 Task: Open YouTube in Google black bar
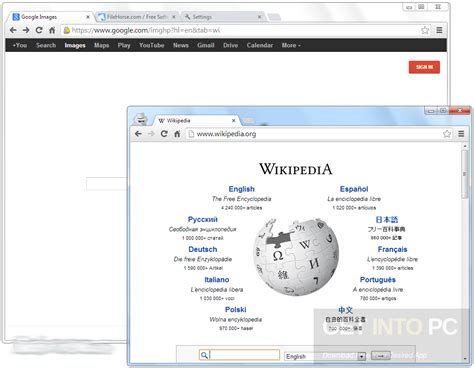click(152, 45)
